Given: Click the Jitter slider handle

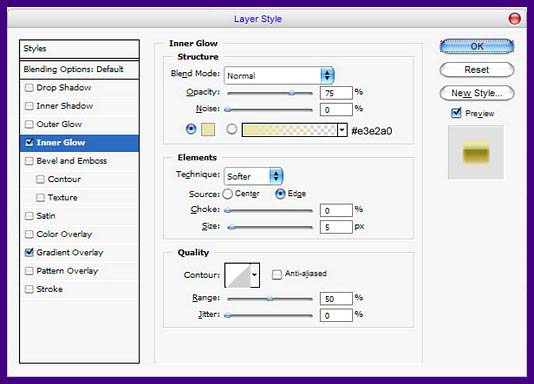Looking at the screenshot, I should [x=228, y=316].
